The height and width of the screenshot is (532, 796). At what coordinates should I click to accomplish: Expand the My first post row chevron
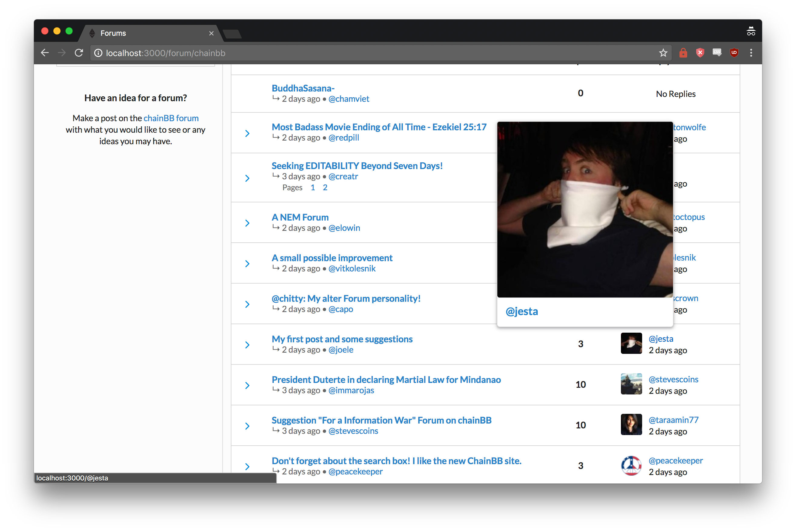(247, 345)
